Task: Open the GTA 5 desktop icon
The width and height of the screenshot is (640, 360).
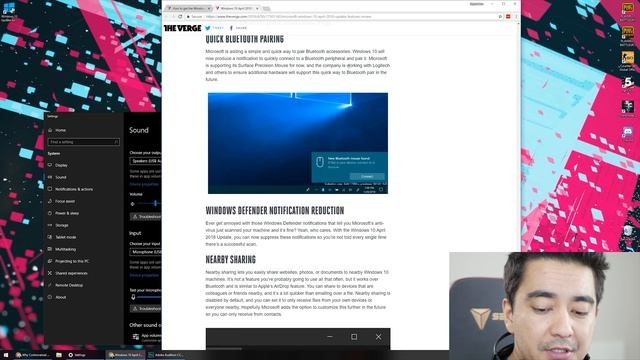Action: tap(628, 83)
